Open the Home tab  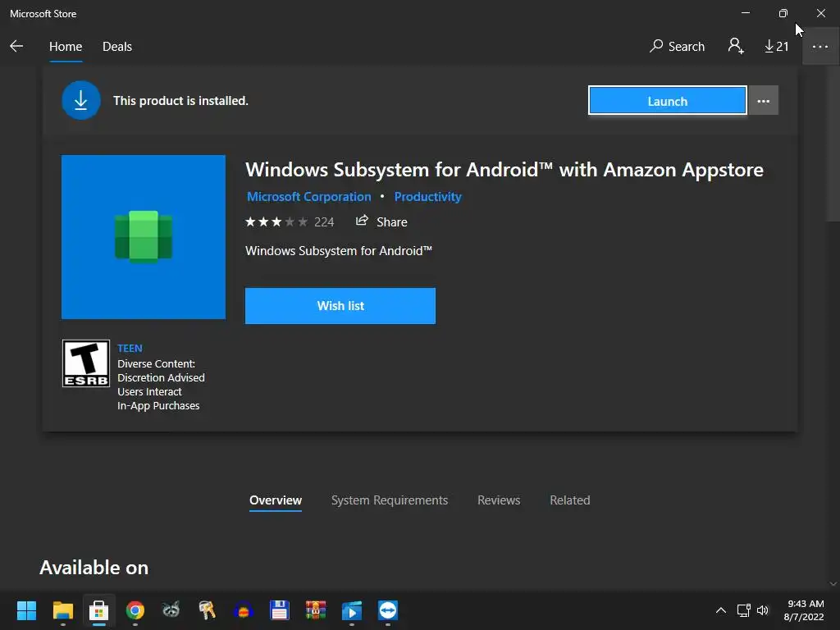[66, 47]
